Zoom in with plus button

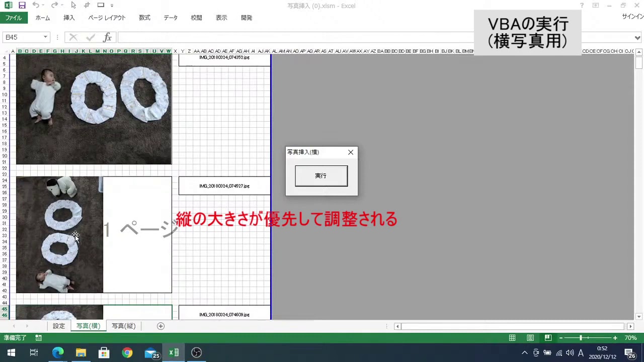[x=615, y=338]
